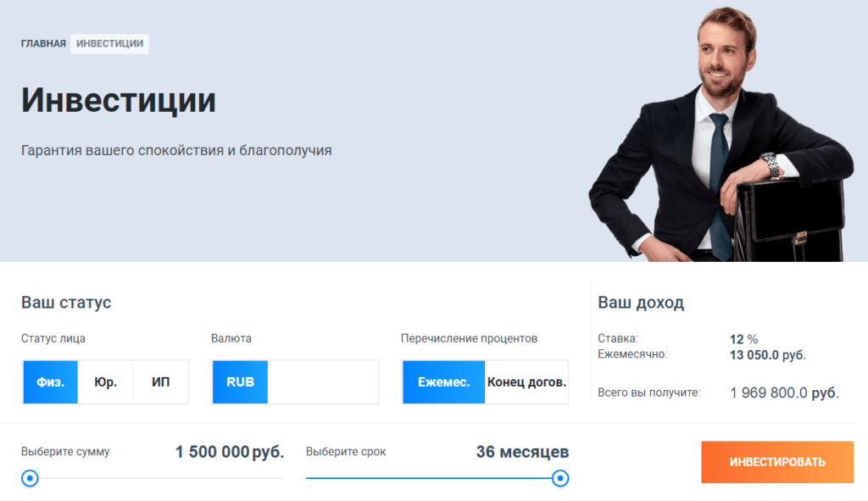Select RUB as the currency
Image resolution: width=868 pixels, height=501 pixels.
point(240,382)
